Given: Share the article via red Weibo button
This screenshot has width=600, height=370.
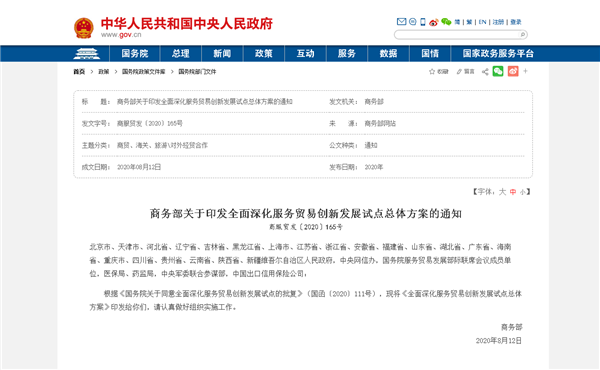Looking at the screenshot, I should coord(513,71).
